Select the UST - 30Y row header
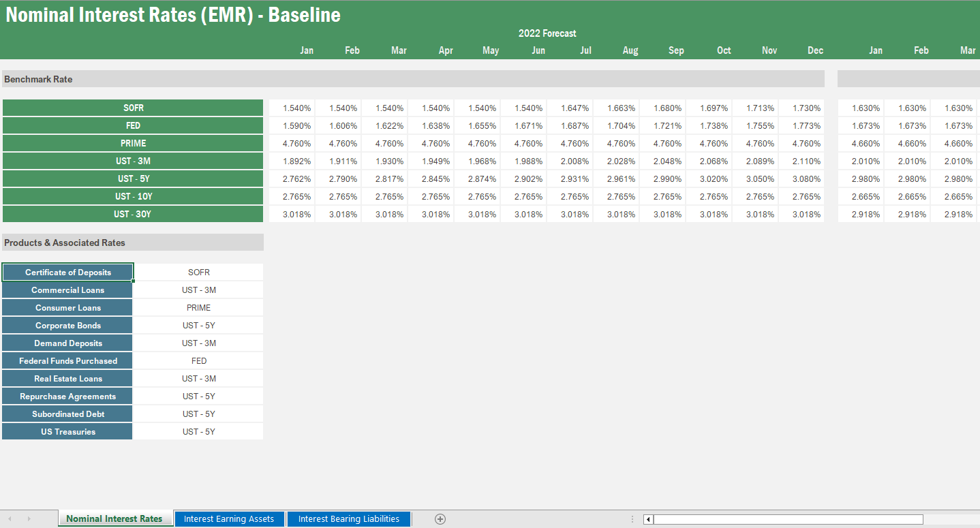The width and height of the screenshot is (980, 528). pyautogui.click(x=133, y=214)
